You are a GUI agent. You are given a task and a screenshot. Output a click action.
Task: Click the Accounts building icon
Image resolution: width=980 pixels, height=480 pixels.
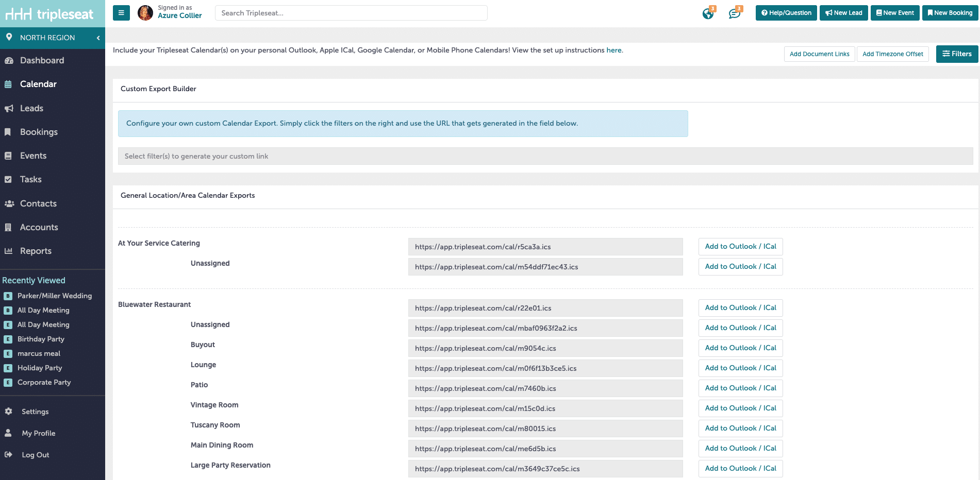click(x=8, y=227)
